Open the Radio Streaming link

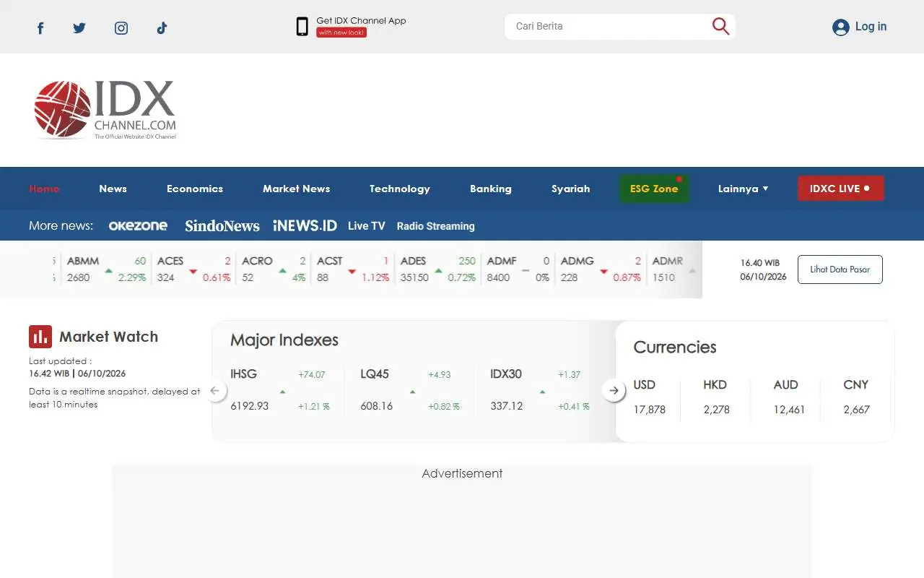(x=435, y=226)
